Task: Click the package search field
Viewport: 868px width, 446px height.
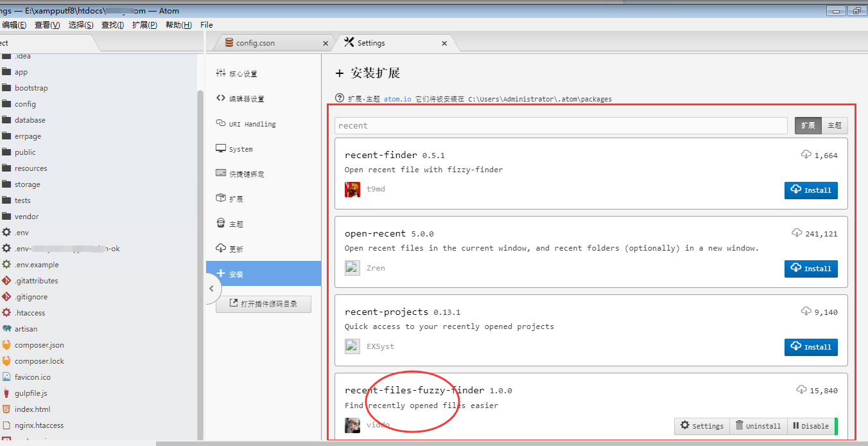Action: click(x=560, y=125)
